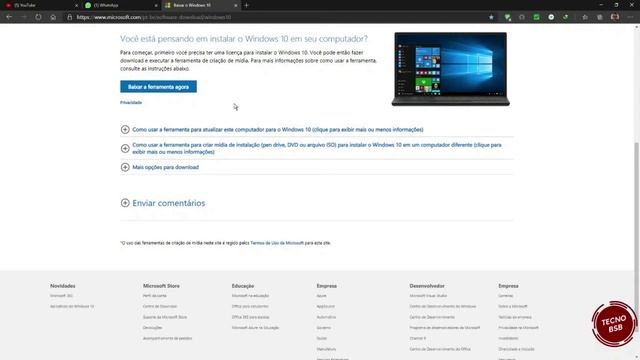The height and width of the screenshot is (360, 640).
Task: Open 'Microsoft Azure na Educação' footer link
Action: pos(256,327)
